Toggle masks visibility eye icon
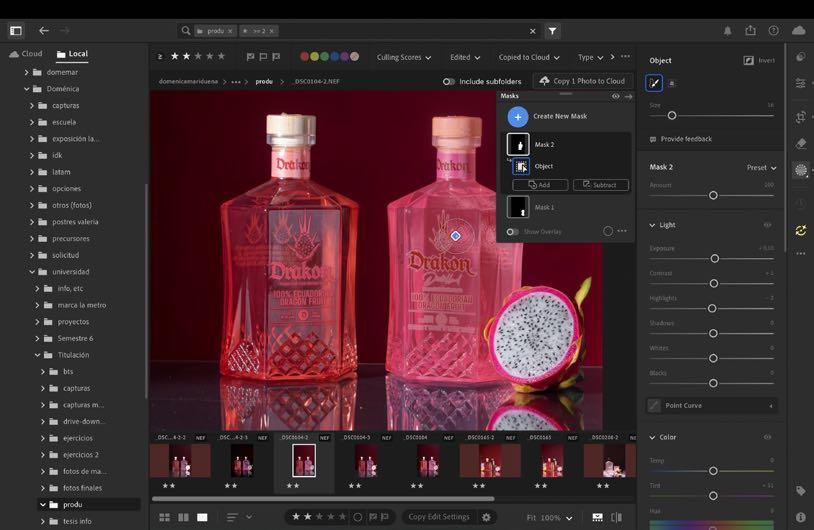This screenshot has width=814, height=530. point(616,96)
